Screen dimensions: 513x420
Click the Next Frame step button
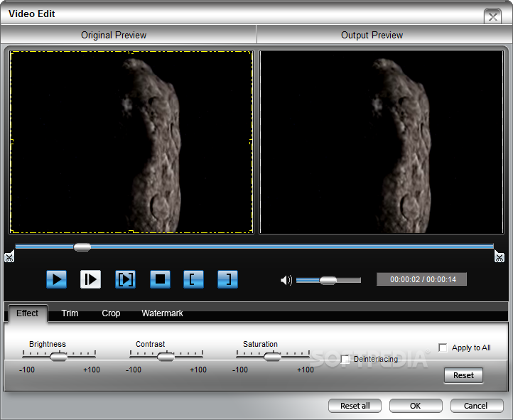[90, 279]
